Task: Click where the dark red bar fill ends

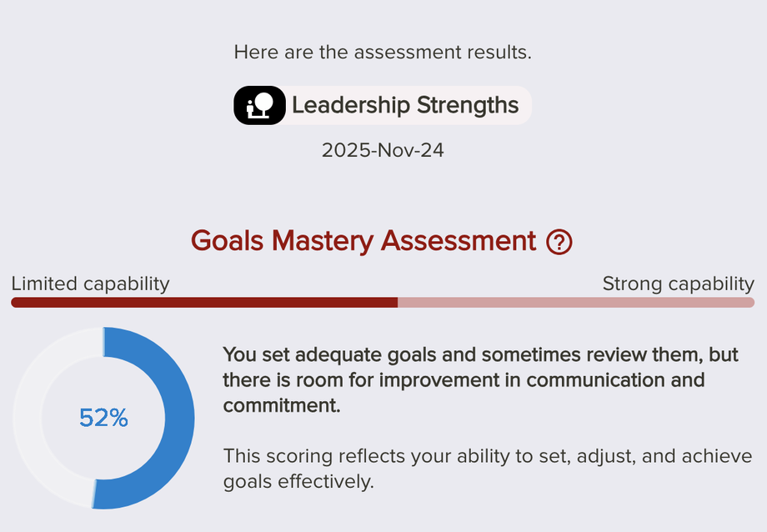Action: pyautogui.click(x=397, y=303)
